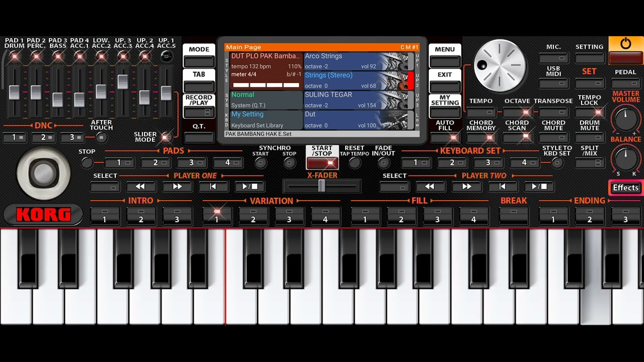The width and height of the screenshot is (644, 362).
Task: Click the Pads Stop button
Action: (x=87, y=162)
